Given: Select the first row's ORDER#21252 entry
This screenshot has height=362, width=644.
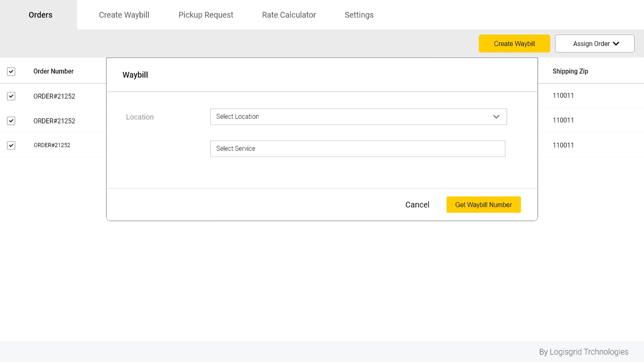Looking at the screenshot, I should click(x=54, y=97).
